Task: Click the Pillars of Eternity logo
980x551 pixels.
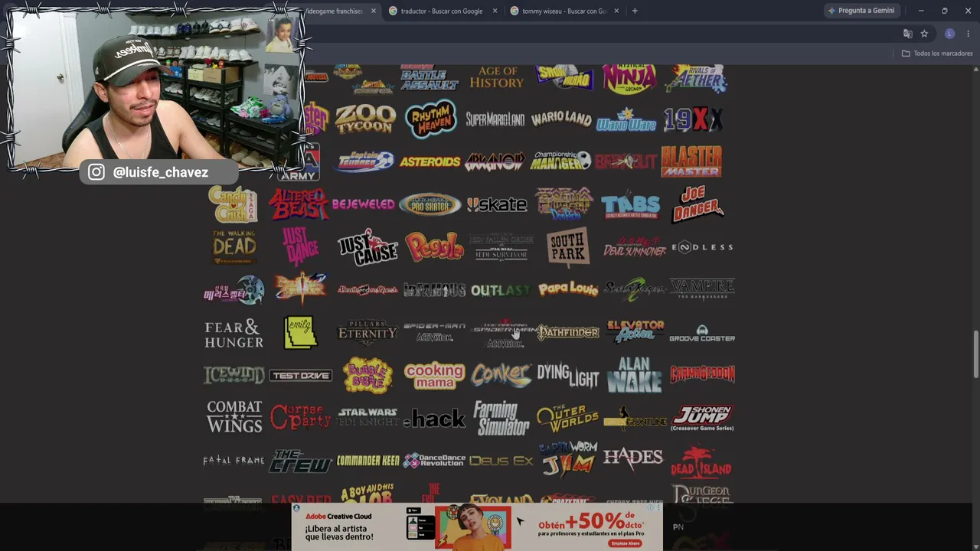Action: 367,331
